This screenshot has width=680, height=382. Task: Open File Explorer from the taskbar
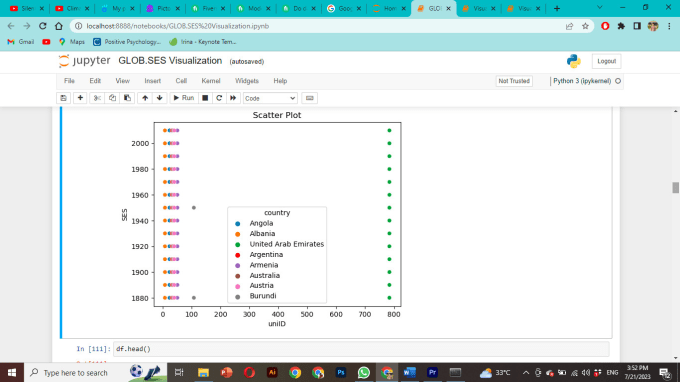(x=203, y=372)
